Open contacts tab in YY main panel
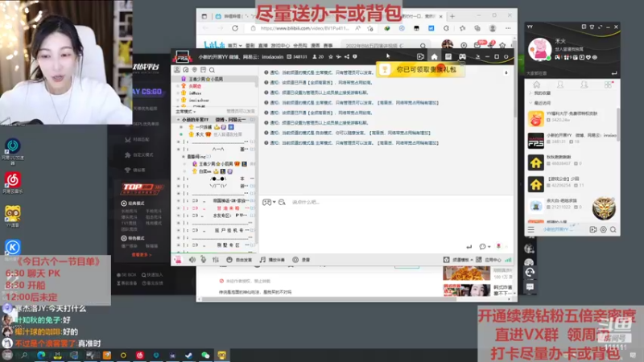Image resolution: width=644 pixels, height=362 pixels. tap(560, 84)
